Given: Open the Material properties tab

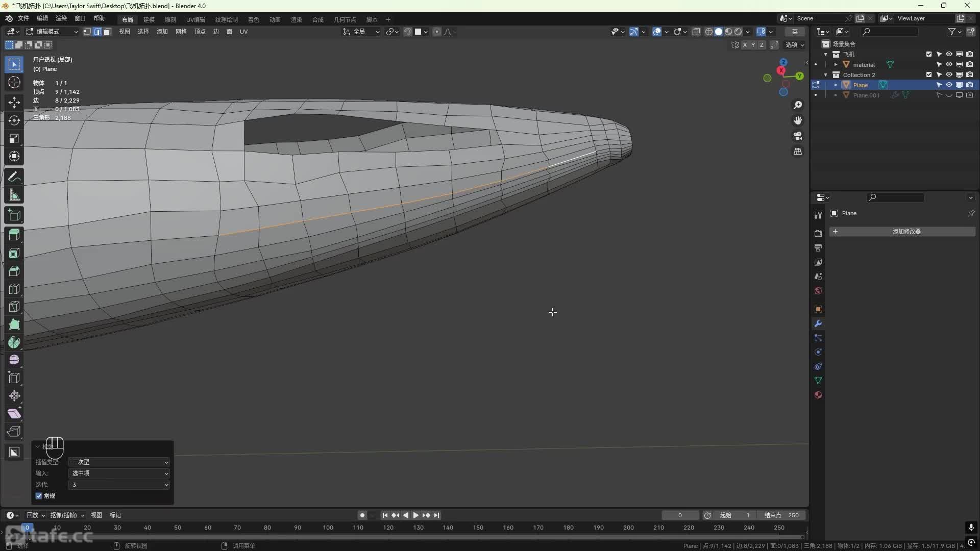Looking at the screenshot, I should coord(818,395).
